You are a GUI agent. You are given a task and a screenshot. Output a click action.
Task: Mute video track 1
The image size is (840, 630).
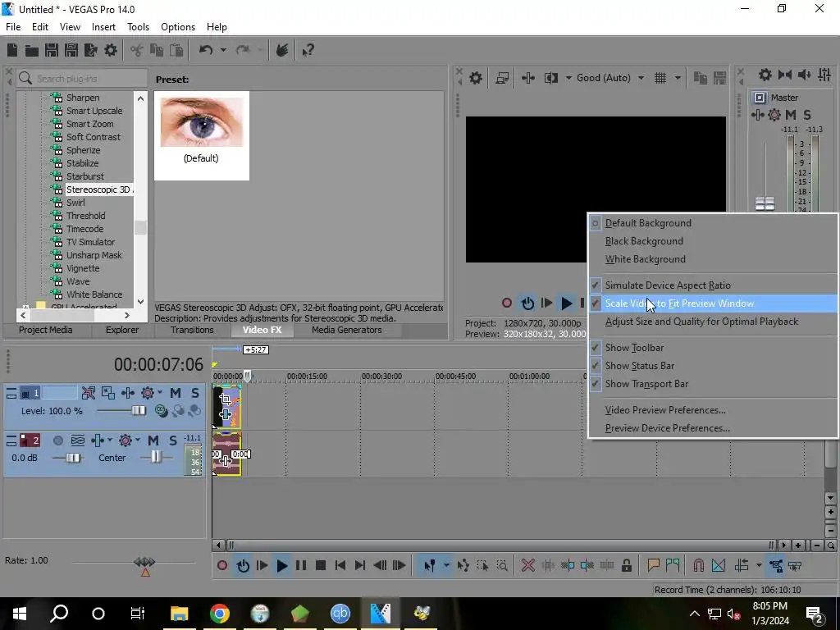coord(176,393)
